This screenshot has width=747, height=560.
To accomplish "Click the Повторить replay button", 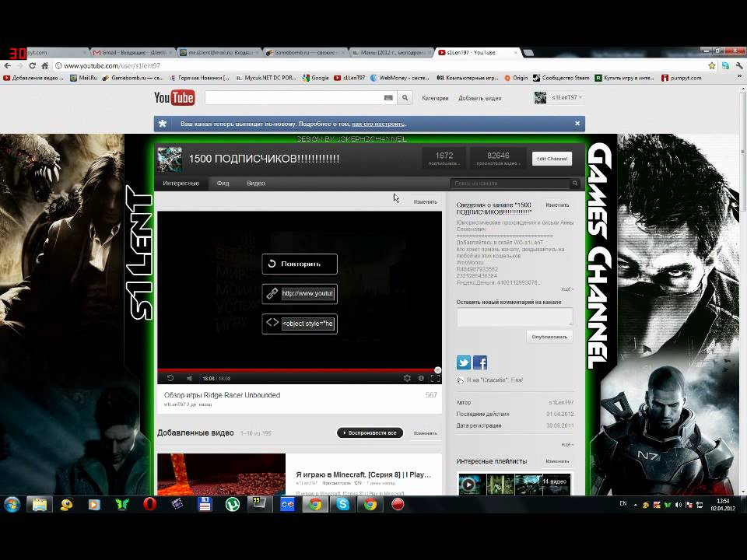I will coord(300,264).
